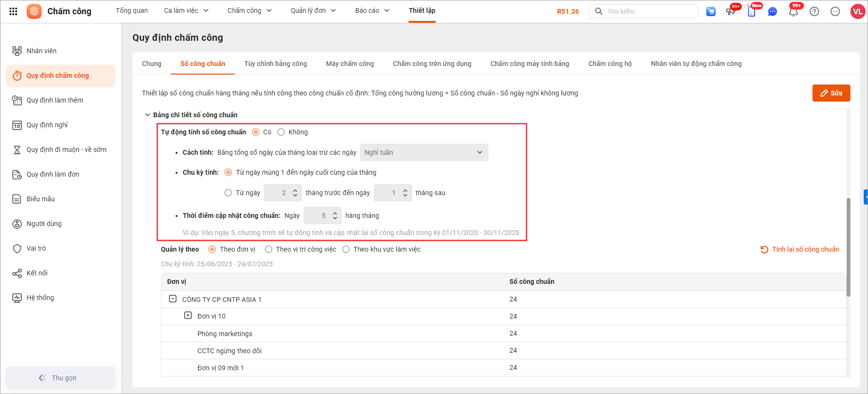
Task: Choose Theo khu vực làm việc option
Action: 346,249
